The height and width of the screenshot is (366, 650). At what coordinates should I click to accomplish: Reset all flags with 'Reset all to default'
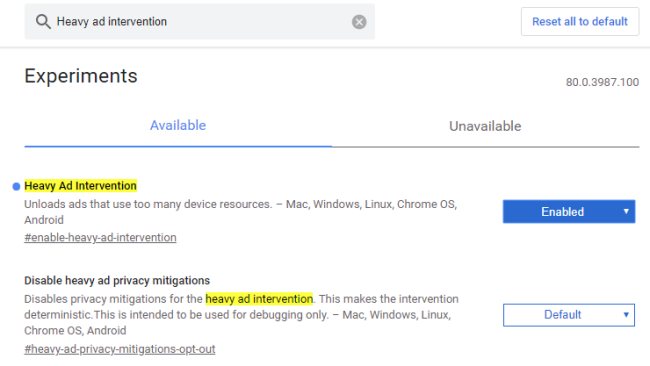click(580, 22)
